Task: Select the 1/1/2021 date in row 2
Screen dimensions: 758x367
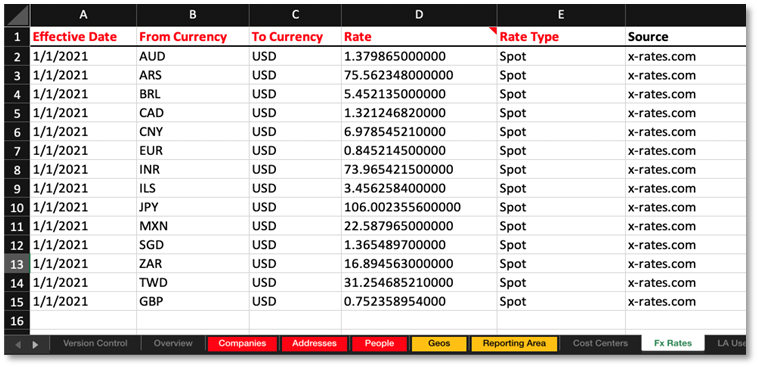Action: (83, 57)
